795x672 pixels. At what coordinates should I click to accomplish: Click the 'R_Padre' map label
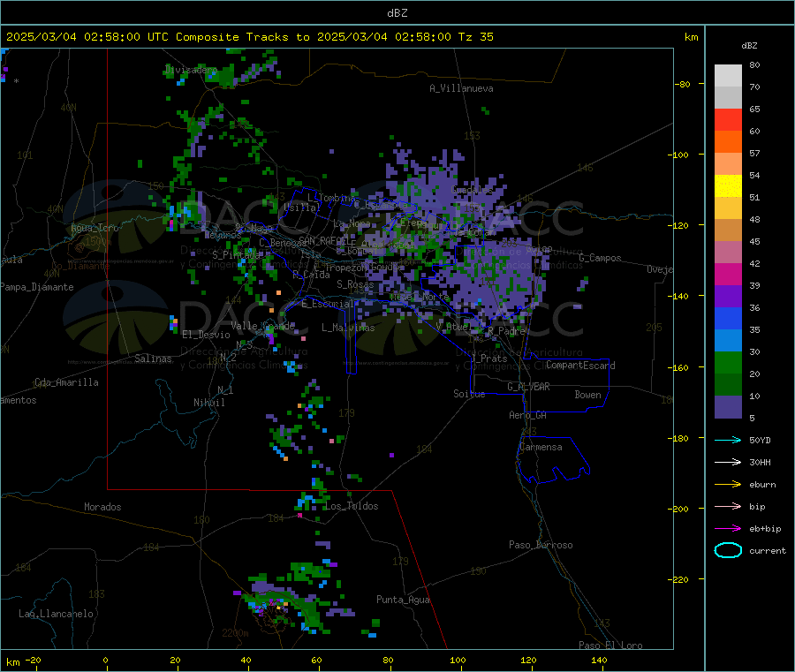[506, 331]
